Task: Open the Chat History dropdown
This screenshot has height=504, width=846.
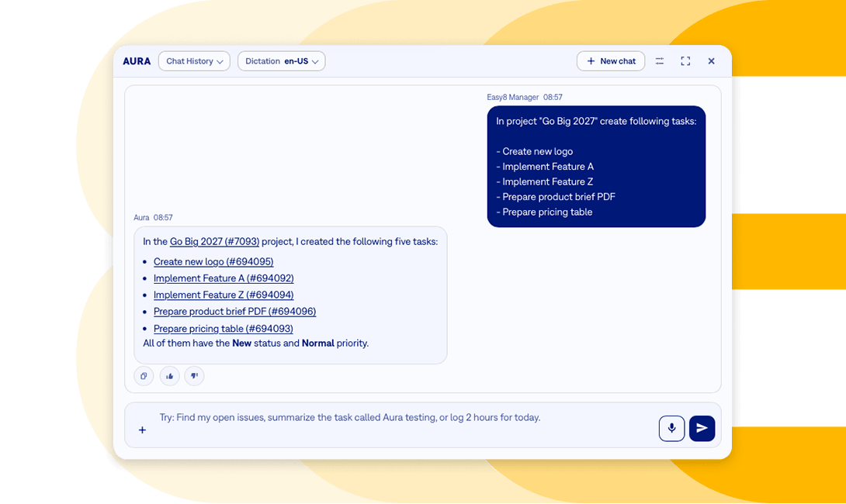Action: point(194,61)
